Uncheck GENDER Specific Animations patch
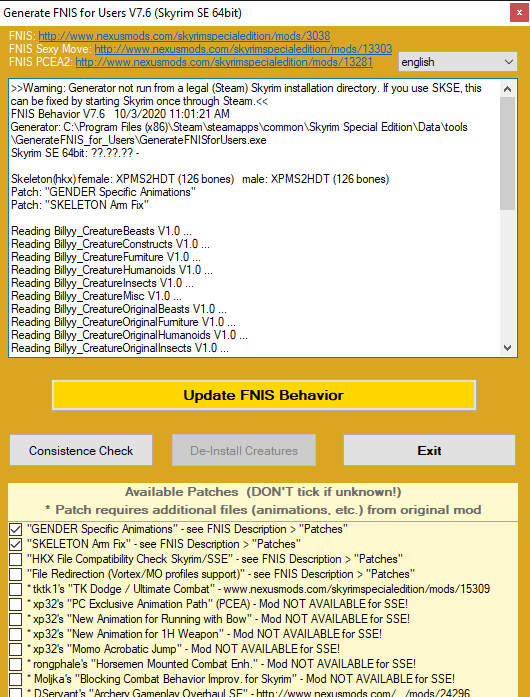530x697 pixels. (16, 529)
